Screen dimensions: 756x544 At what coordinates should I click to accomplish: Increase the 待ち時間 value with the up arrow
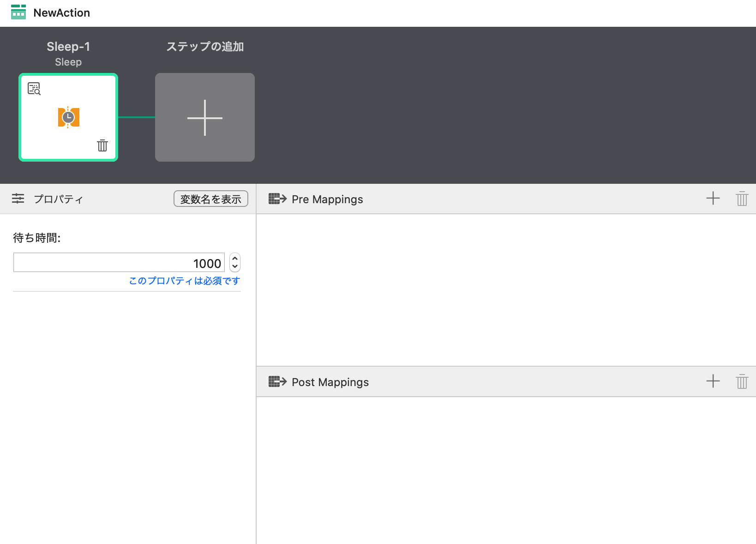click(x=235, y=259)
